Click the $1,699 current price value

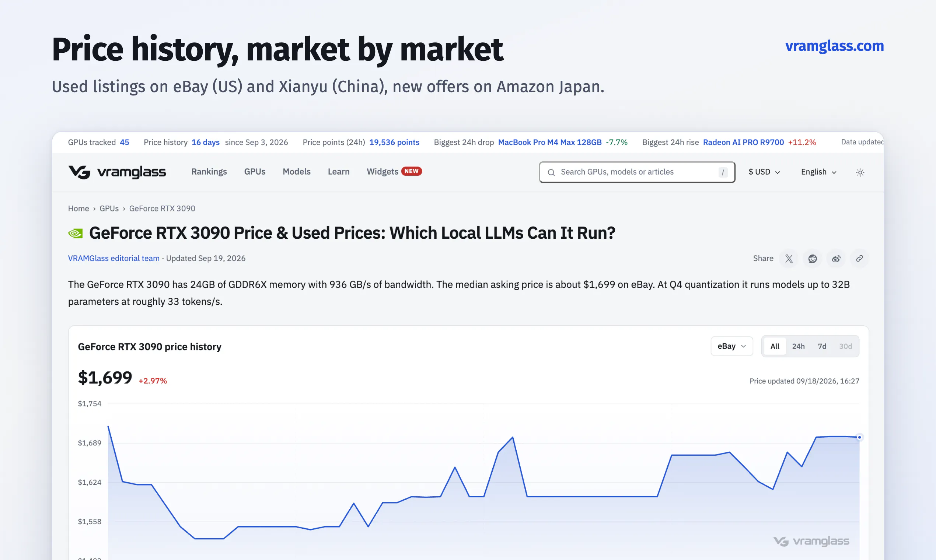tap(105, 378)
